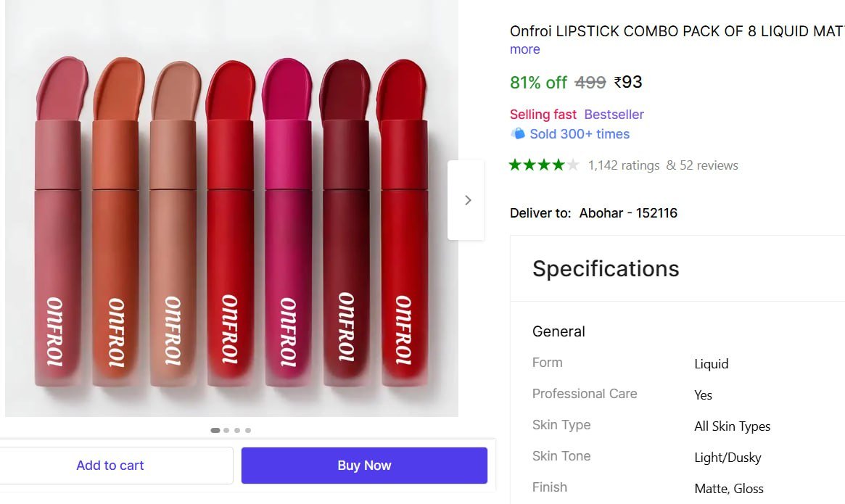Expand product title with 'more' link
Screen dimensions: 845x504
click(525, 49)
